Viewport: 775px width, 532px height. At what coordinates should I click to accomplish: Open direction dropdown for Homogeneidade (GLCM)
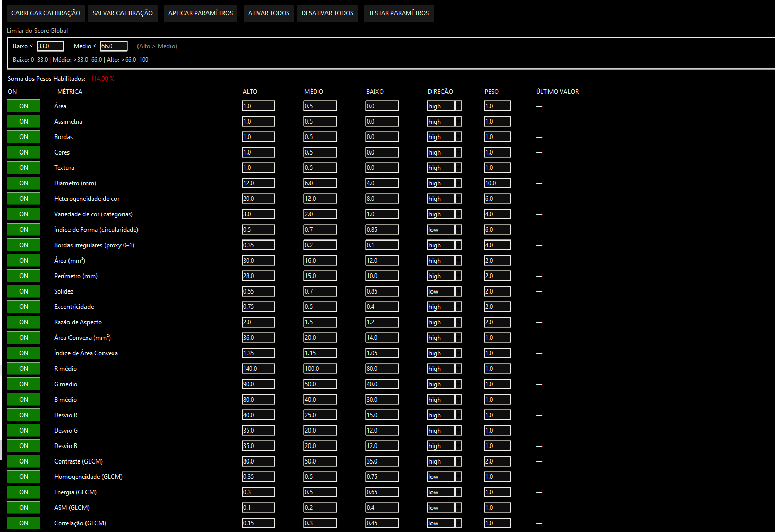pos(444,477)
